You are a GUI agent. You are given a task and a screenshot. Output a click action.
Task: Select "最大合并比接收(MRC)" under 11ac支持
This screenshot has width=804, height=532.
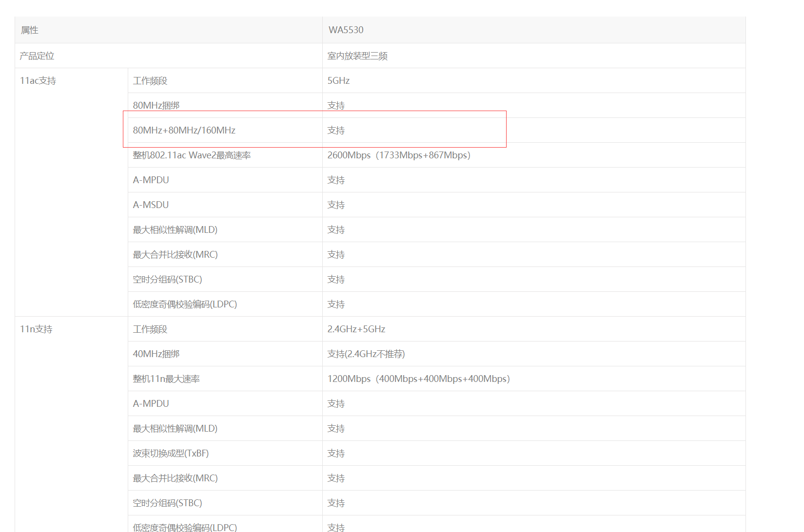pos(176,255)
